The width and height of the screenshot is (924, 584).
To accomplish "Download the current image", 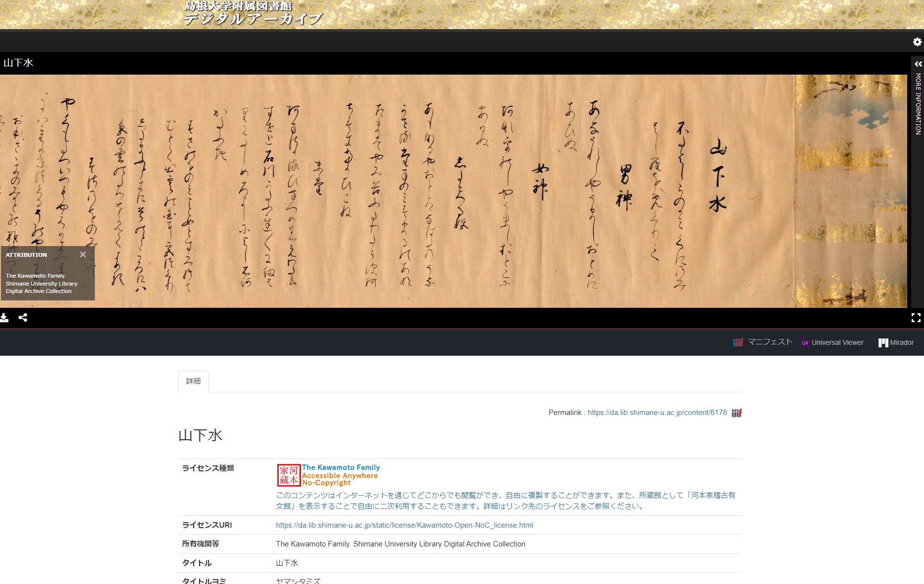I will (4, 318).
